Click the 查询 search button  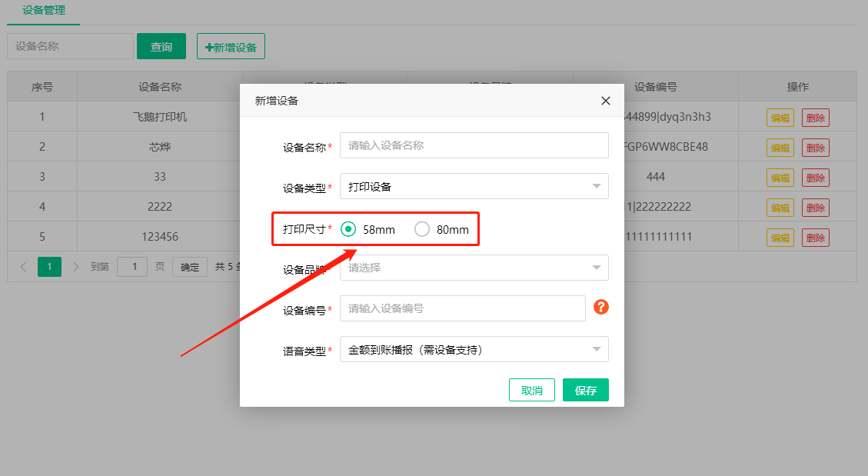[x=161, y=46]
